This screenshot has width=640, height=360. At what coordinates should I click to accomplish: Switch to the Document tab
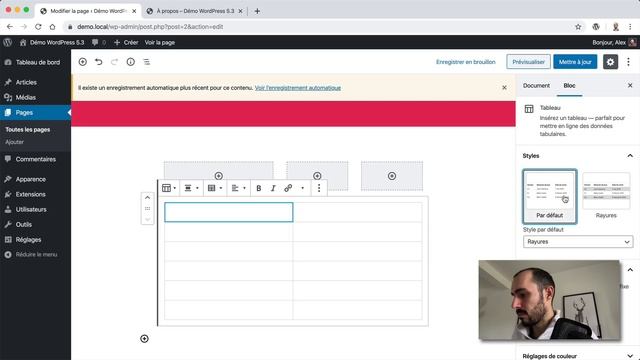click(536, 85)
